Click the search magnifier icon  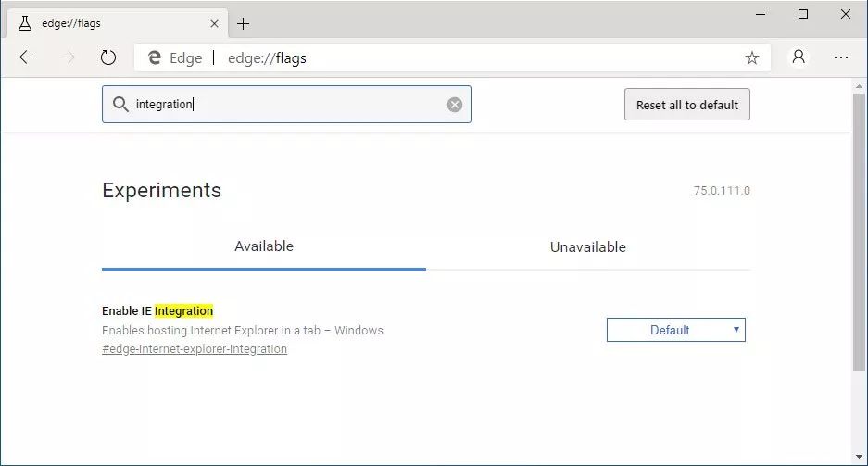[120, 104]
